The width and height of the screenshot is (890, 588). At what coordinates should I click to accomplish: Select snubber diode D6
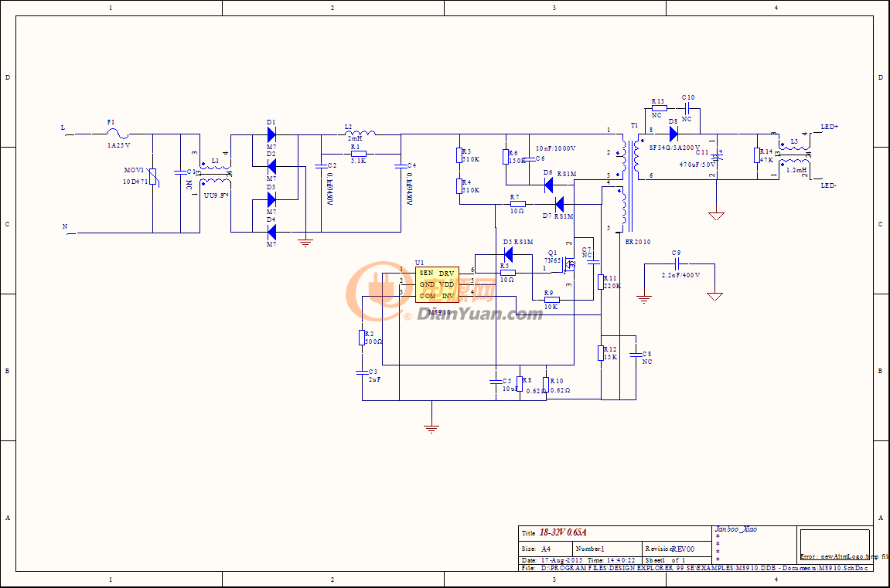click(548, 185)
